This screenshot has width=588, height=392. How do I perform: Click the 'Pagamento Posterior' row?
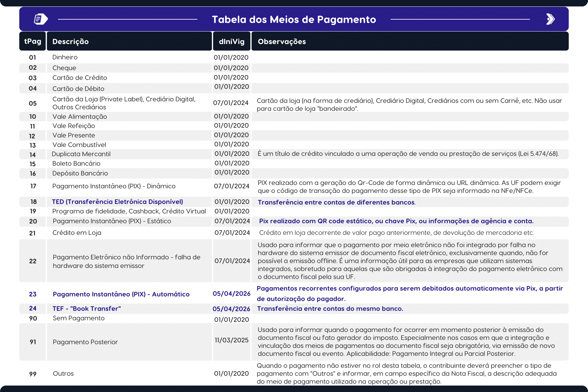point(85,342)
